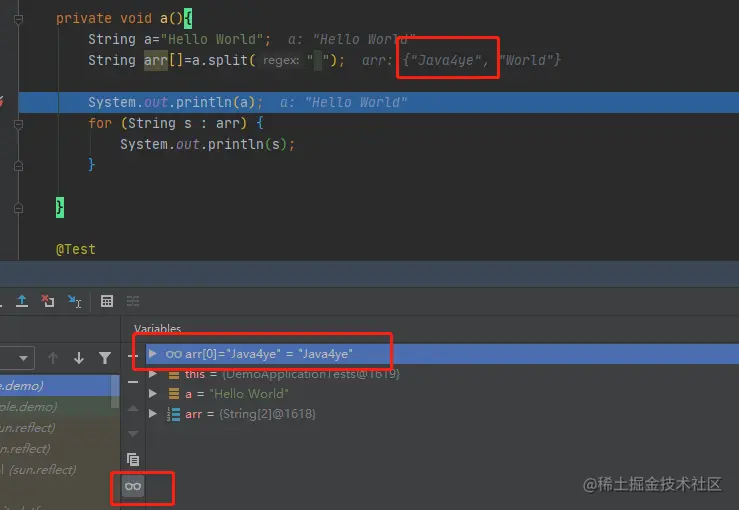Expand the arr String[2] array node
The height and width of the screenshot is (510, 739).
tap(153, 413)
